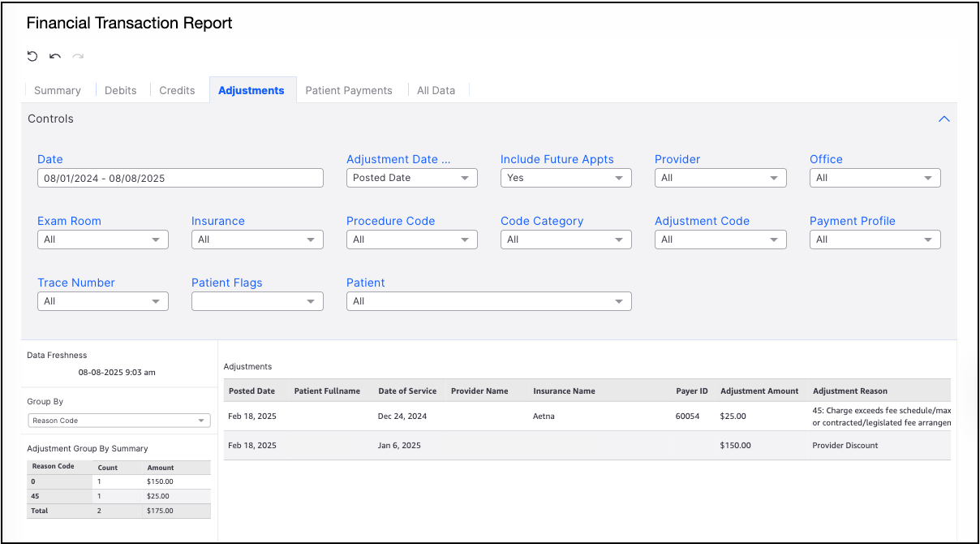Click the undo arrow icon
Viewport: 980px width, 544px height.
[x=55, y=56]
